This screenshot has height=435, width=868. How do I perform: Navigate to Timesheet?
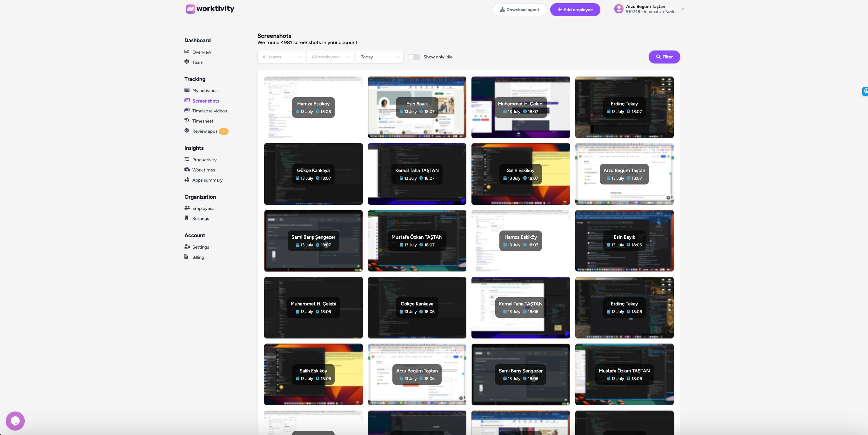pos(203,121)
